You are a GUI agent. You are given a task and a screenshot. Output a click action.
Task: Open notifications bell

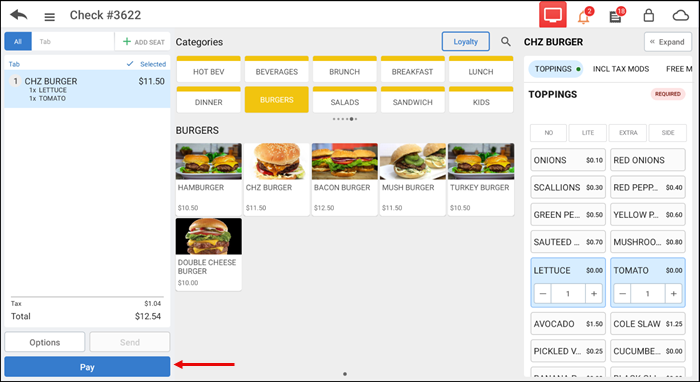tap(583, 17)
